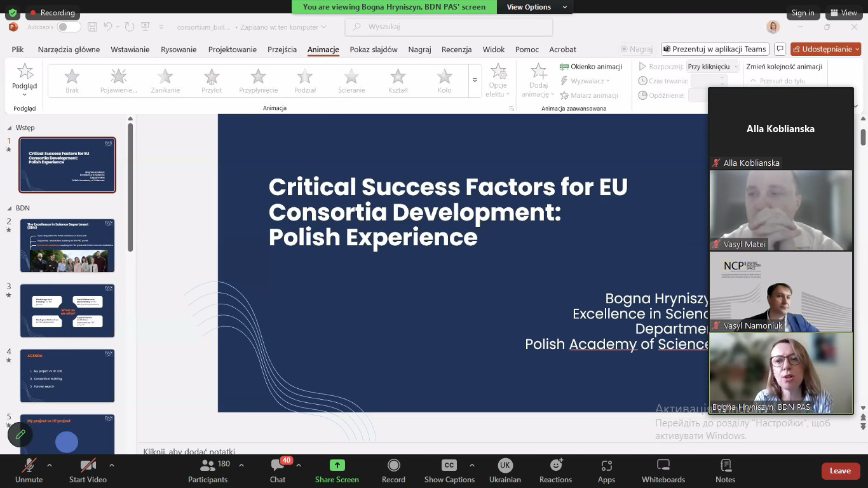Open Okienko animacji pane

point(591,67)
